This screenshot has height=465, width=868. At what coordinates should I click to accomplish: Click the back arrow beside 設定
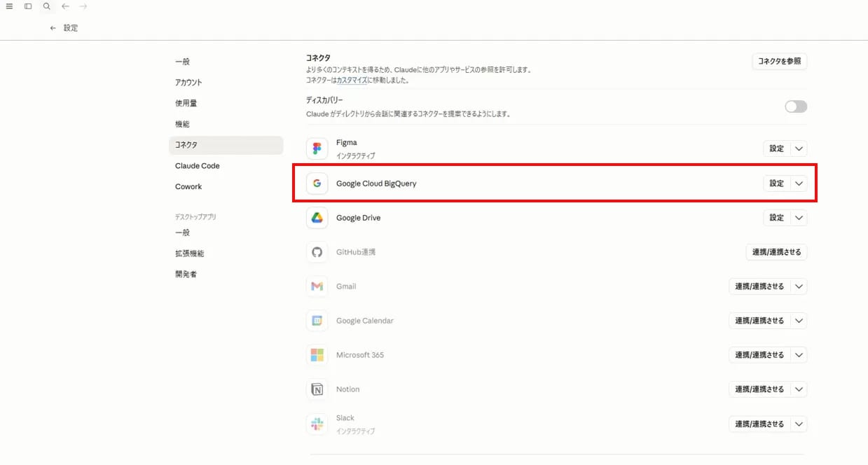click(x=53, y=28)
